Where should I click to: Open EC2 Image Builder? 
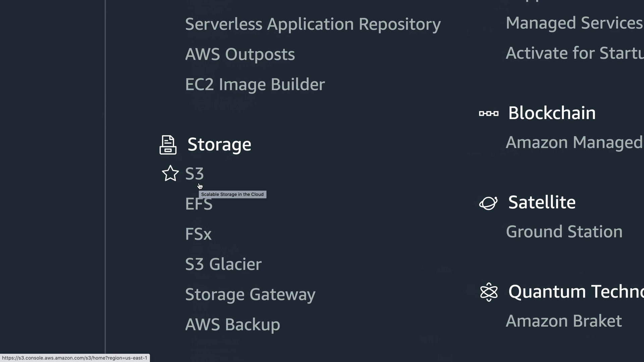coord(255,85)
